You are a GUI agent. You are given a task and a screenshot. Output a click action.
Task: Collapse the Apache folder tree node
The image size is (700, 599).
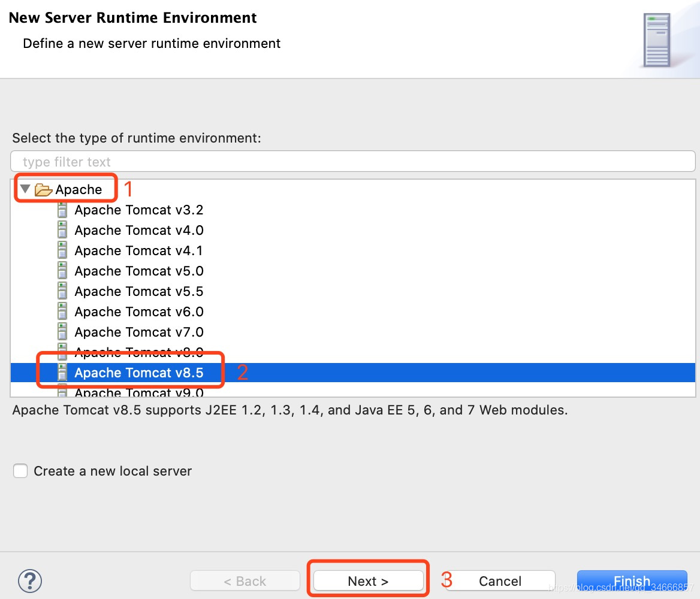(25, 189)
